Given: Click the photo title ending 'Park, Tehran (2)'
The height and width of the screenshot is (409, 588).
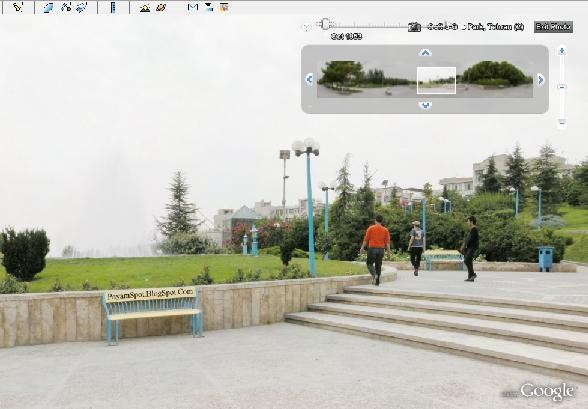Looking at the screenshot, I should tap(476, 27).
